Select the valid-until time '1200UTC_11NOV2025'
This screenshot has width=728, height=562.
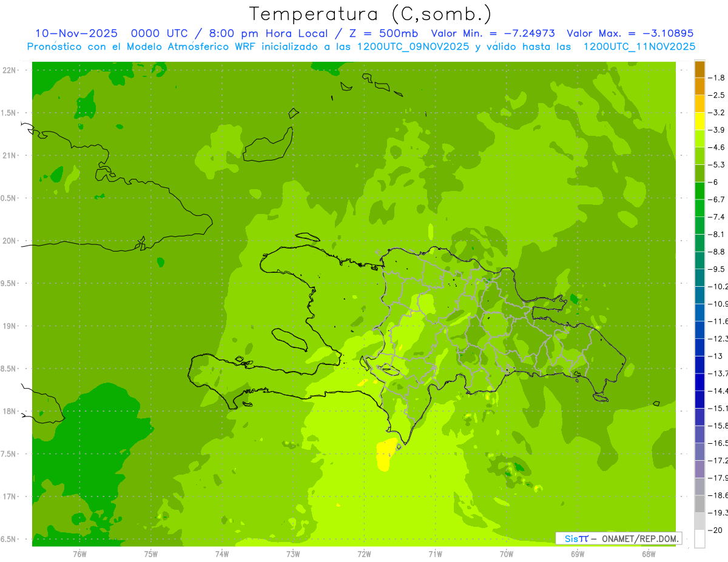pyautogui.click(x=639, y=47)
